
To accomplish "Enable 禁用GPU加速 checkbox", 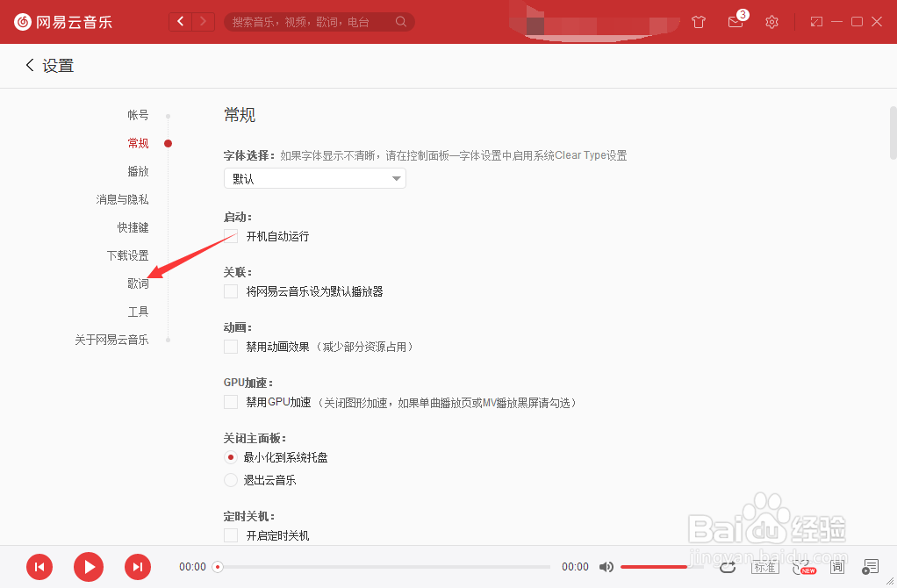I will click(230, 401).
